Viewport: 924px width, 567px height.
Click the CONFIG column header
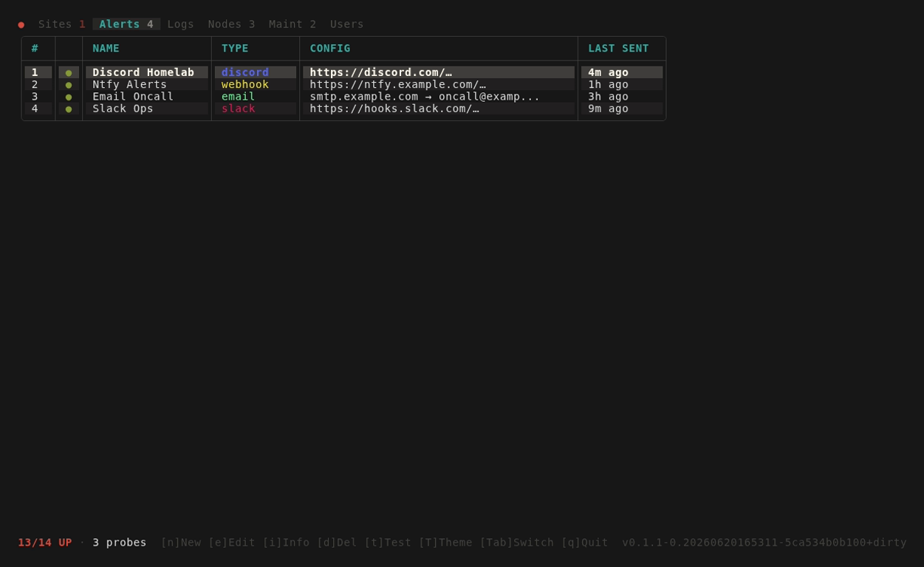click(330, 48)
